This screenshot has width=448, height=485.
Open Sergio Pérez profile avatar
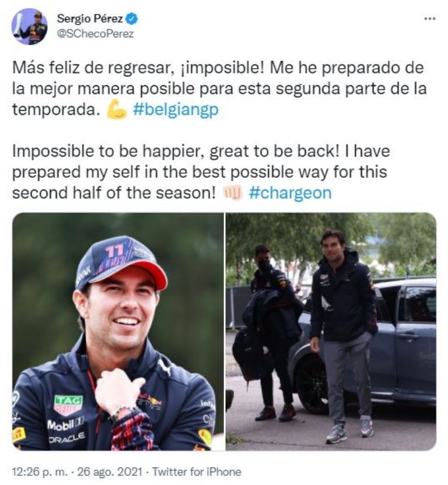[29, 27]
